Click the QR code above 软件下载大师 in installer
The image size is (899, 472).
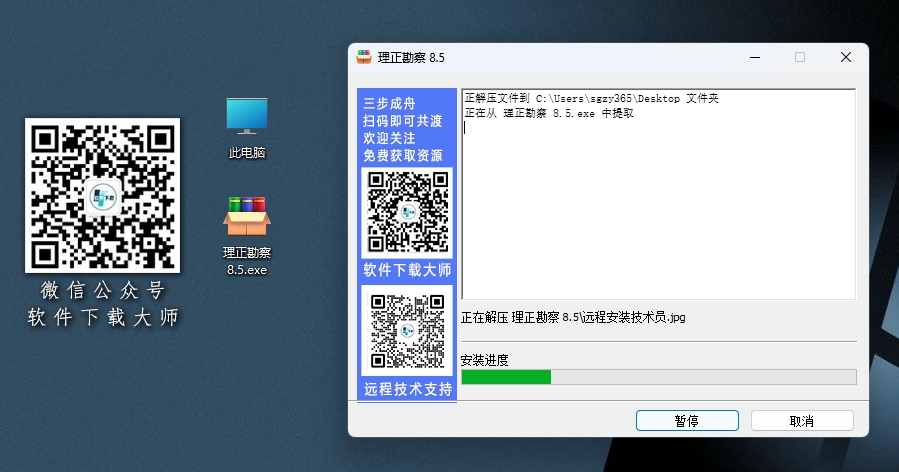tap(407, 213)
